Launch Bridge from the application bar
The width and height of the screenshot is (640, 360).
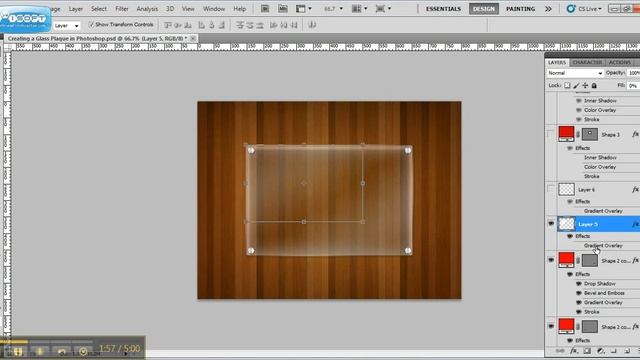point(265,9)
